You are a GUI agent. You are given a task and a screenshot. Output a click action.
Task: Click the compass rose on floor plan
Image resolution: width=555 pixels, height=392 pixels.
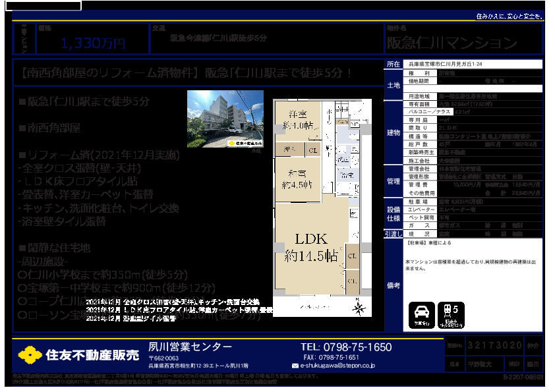tap(359, 307)
